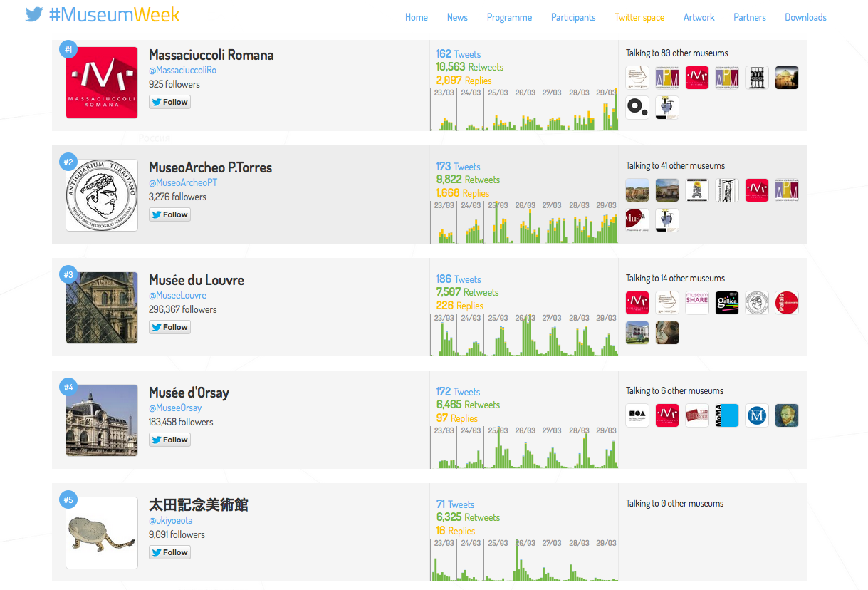
Task: Click the 120 dark red logo icon
Action: point(697,415)
